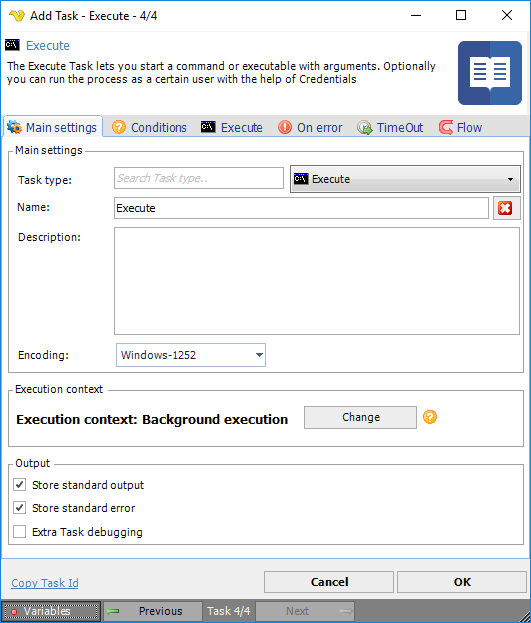Go to the Previous task
This screenshot has width=531, height=623.
[x=153, y=611]
